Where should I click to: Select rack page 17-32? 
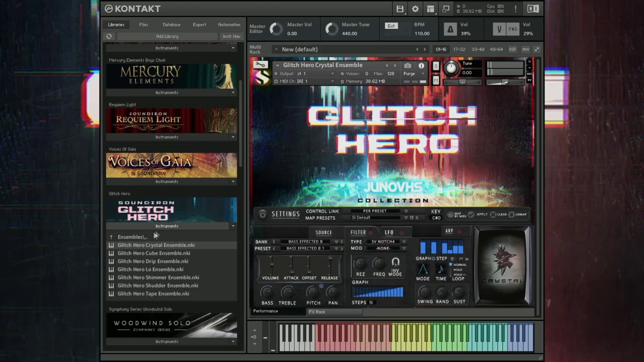[459, 49]
